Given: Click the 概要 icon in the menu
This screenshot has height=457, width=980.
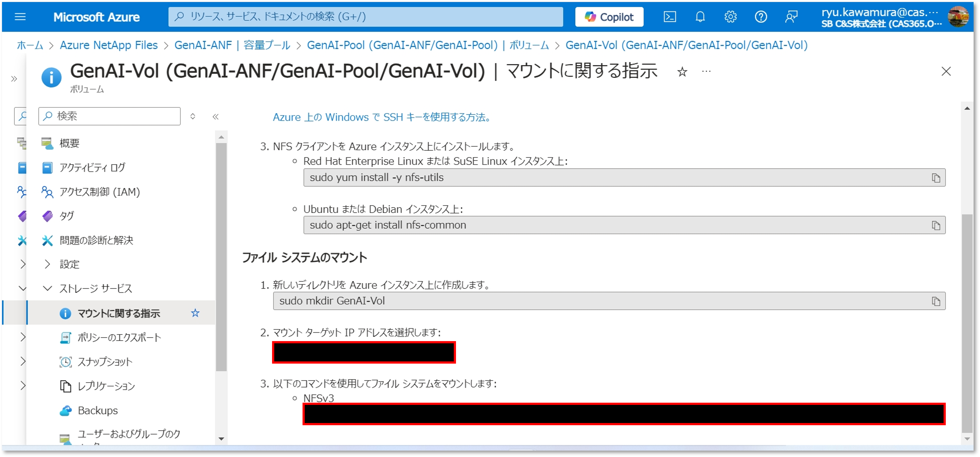Looking at the screenshot, I should tap(47, 143).
